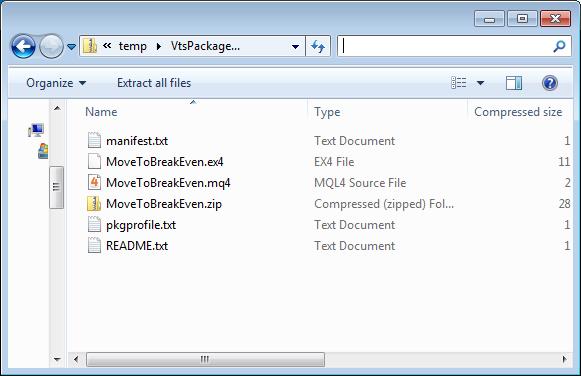Open the Organize menu
581x376 pixels.
click(56, 83)
